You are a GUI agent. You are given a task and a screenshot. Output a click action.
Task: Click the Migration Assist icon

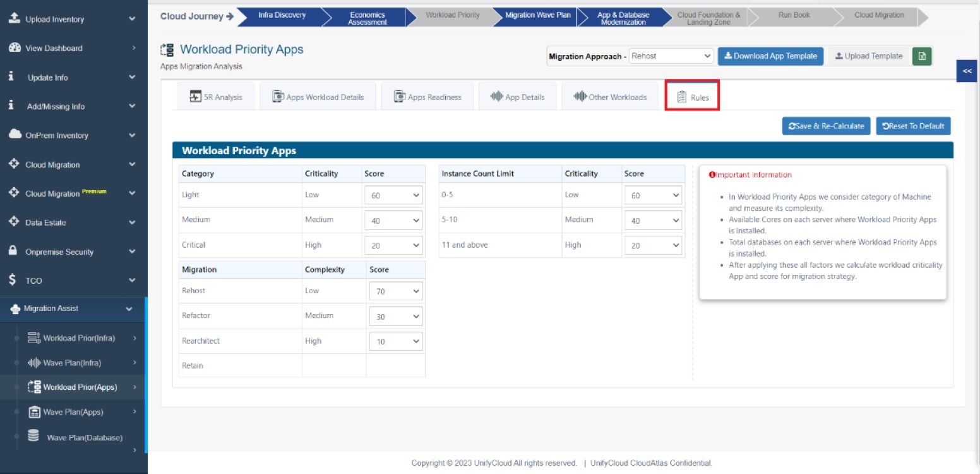pos(16,308)
